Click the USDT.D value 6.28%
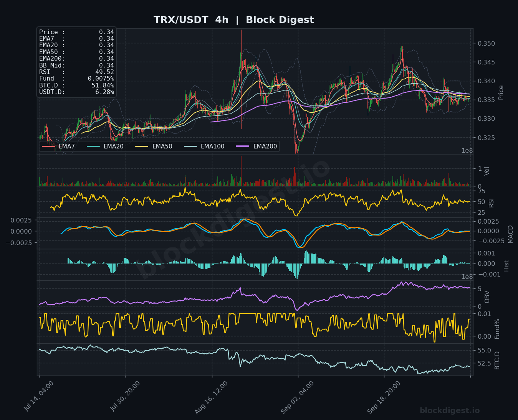518x420 pixels. tap(104, 92)
